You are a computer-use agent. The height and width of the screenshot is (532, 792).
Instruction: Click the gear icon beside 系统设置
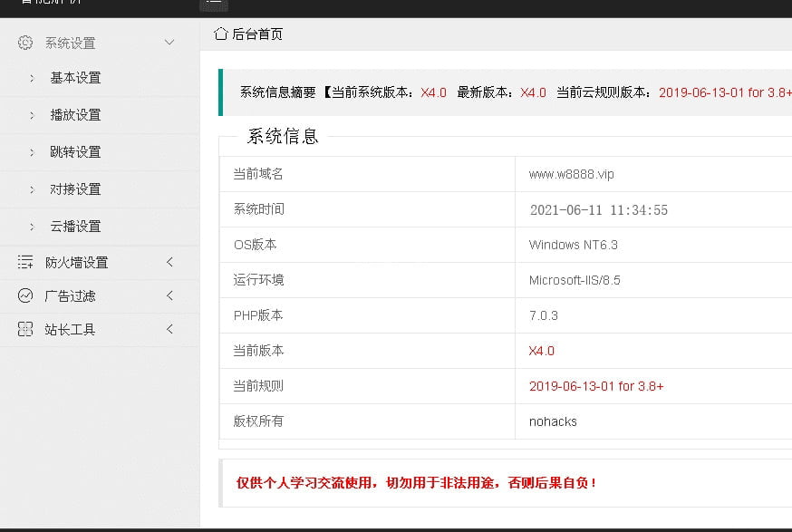pyautogui.click(x=25, y=43)
